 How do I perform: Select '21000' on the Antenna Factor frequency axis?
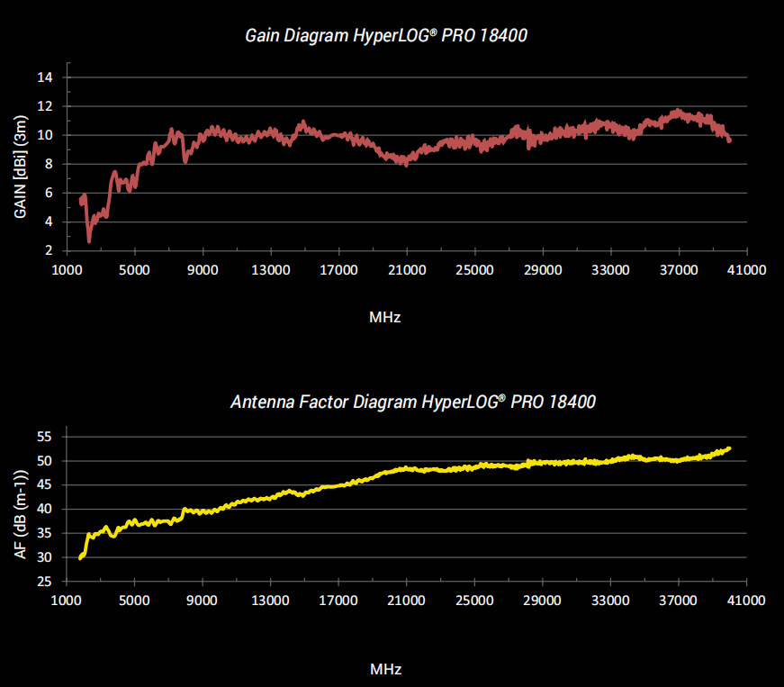[407, 601]
